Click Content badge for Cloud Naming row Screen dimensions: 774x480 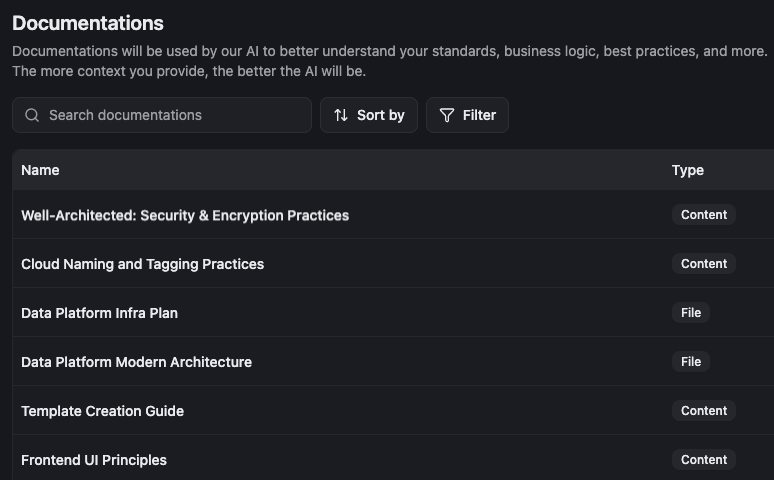coord(703,264)
